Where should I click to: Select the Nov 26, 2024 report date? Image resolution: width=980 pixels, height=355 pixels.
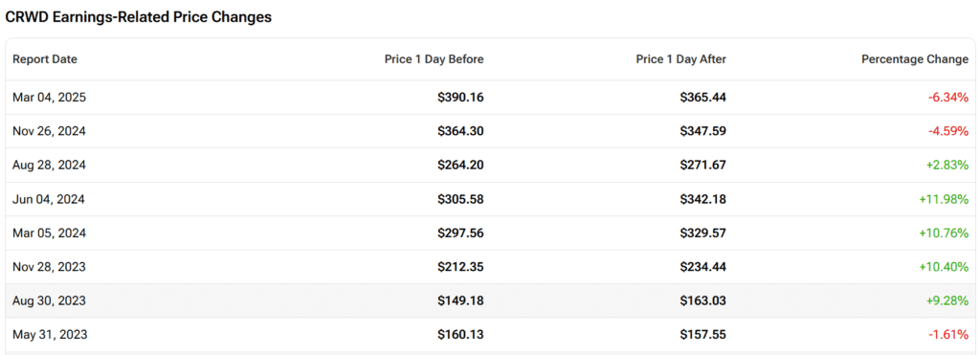(50, 131)
